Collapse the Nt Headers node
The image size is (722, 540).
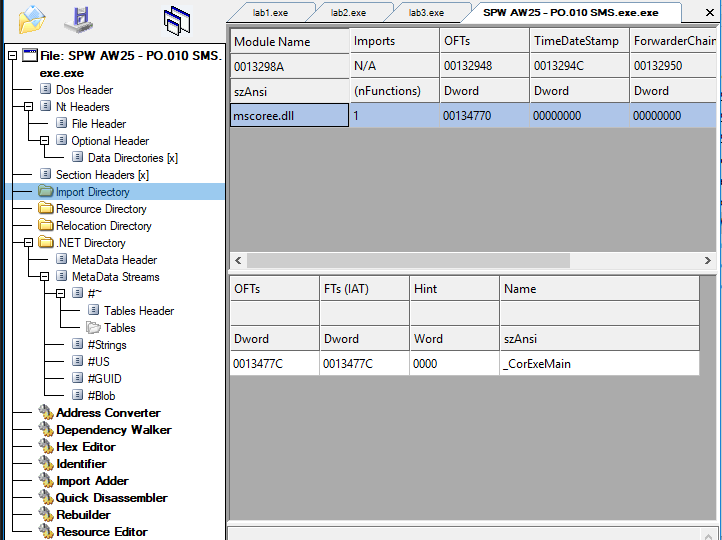point(29,106)
